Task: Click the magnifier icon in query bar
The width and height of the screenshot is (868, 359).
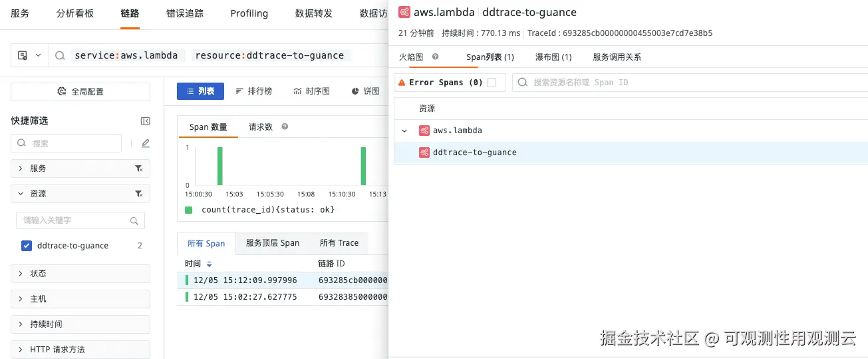Action: pyautogui.click(x=60, y=55)
